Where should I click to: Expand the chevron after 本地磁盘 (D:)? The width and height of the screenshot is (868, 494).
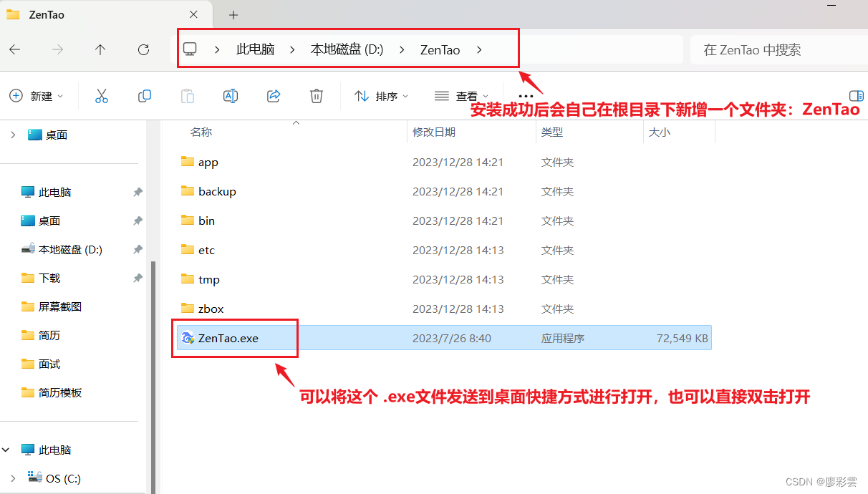(x=402, y=49)
